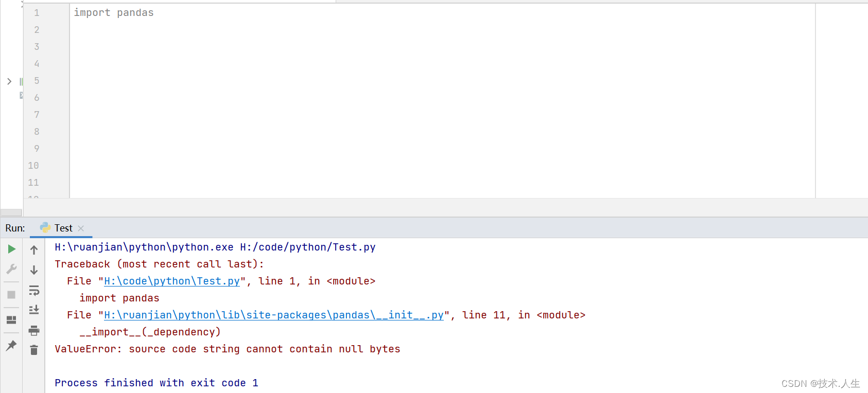The image size is (868, 393).
Task: Pin the Run tab
Action: tap(11, 346)
